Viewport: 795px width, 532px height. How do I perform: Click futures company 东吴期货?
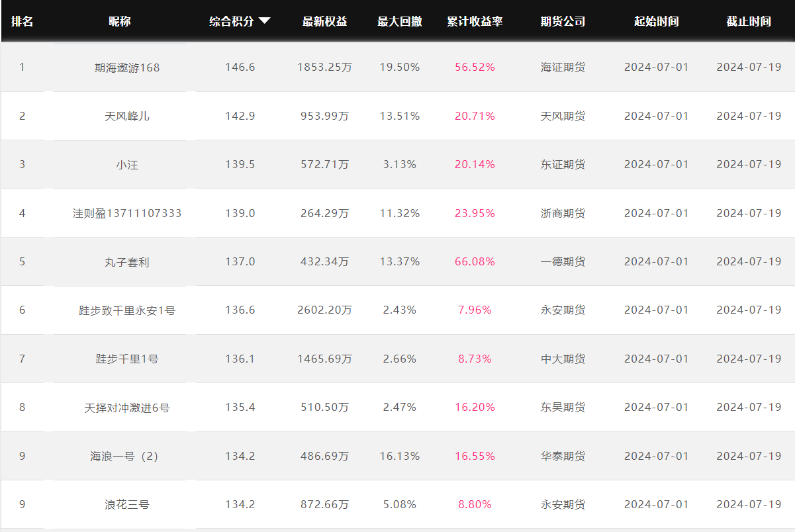pos(563,408)
